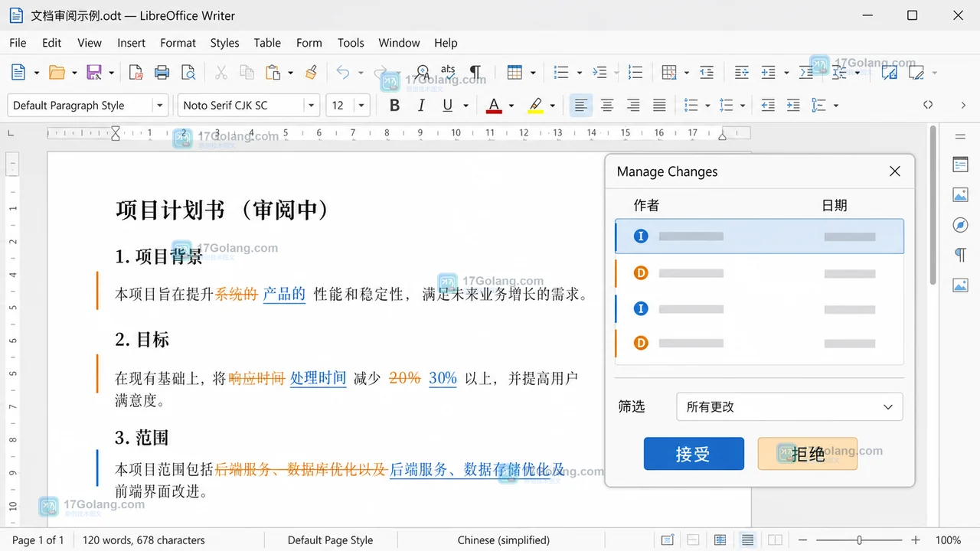The width and height of the screenshot is (980, 551).
Task: Click Chinese (simplified) language in status bar
Action: tap(504, 540)
